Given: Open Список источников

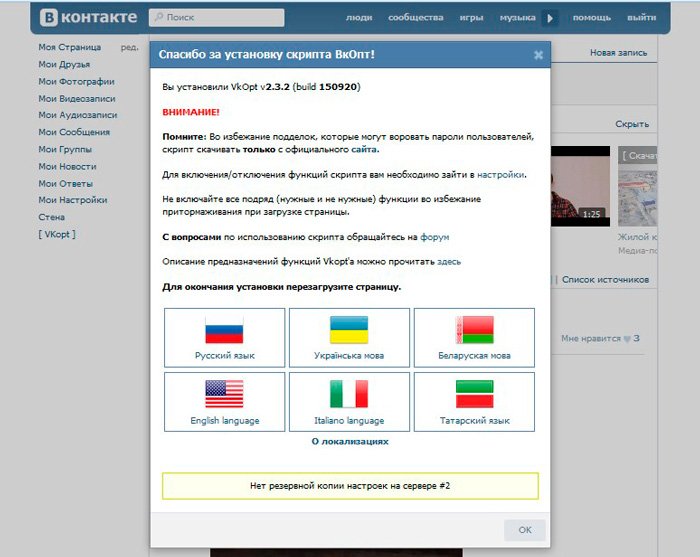Looking at the screenshot, I should tap(605, 280).
